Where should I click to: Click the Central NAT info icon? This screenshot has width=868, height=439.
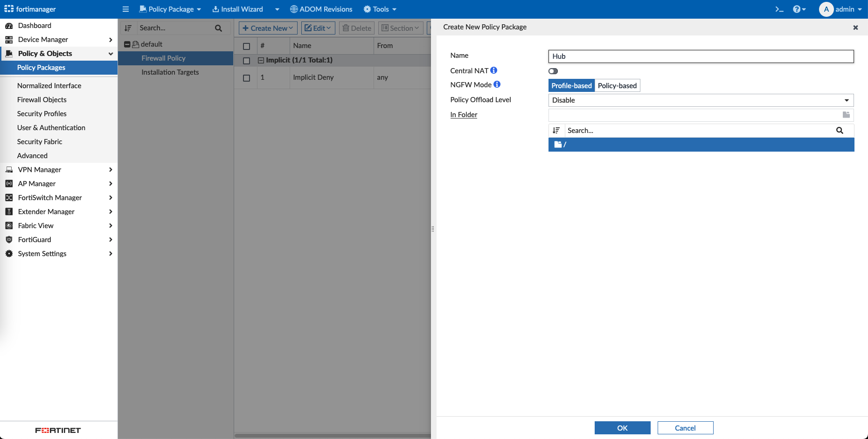point(493,70)
